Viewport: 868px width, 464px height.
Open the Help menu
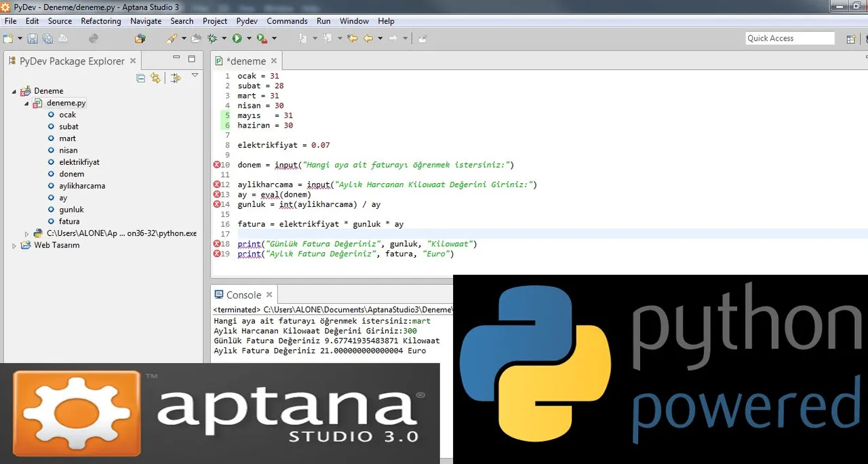coord(386,21)
